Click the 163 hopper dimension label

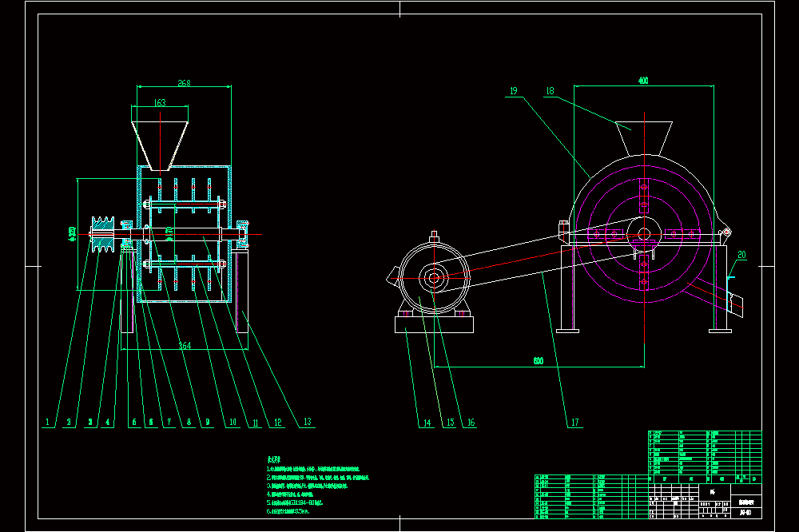coord(160,102)
